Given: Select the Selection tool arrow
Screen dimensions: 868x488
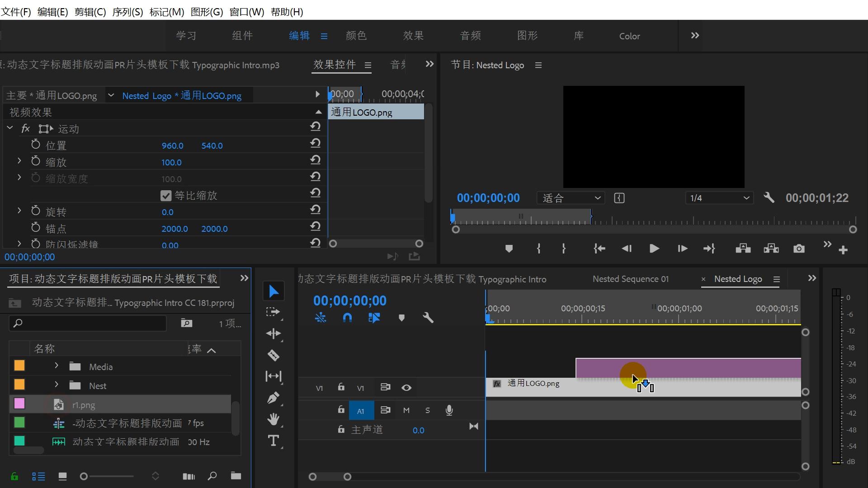Looking at the screenshot, I should pyautogui.click(x=274, y=291).
